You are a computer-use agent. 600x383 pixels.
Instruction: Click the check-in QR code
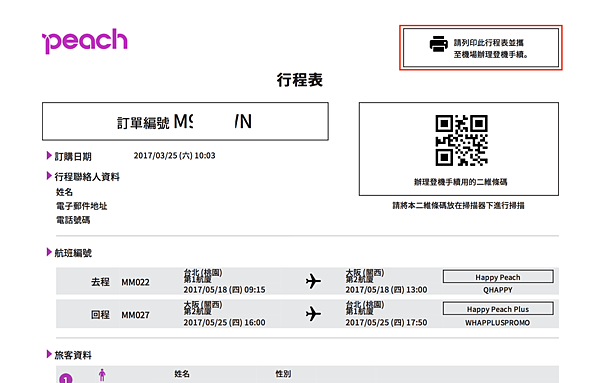(461, 140)
